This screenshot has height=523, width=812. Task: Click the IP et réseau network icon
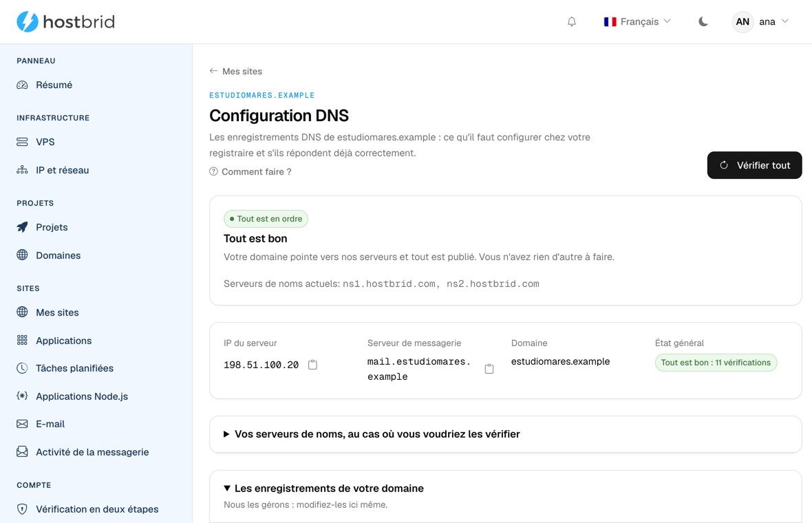pyautogui.click(x=22, y=170)
